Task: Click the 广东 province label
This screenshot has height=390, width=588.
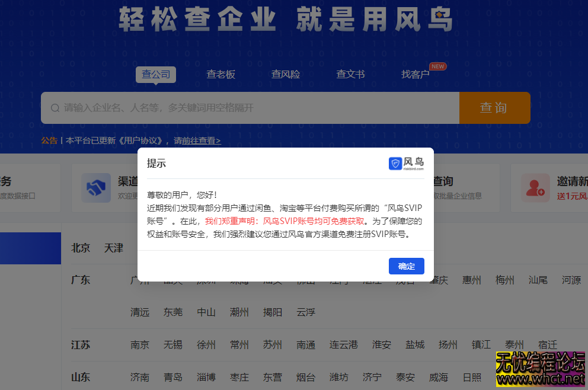Action: click(x=81, y=280)
